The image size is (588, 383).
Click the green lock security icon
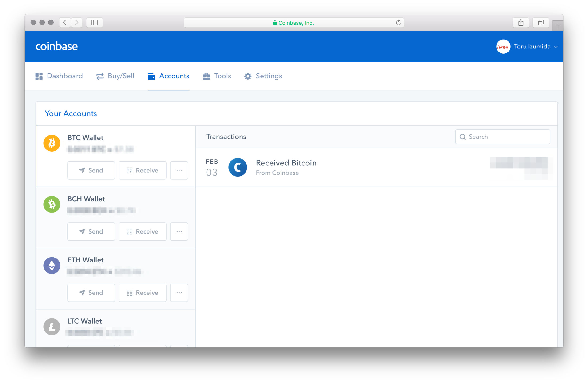coord(275,23)
